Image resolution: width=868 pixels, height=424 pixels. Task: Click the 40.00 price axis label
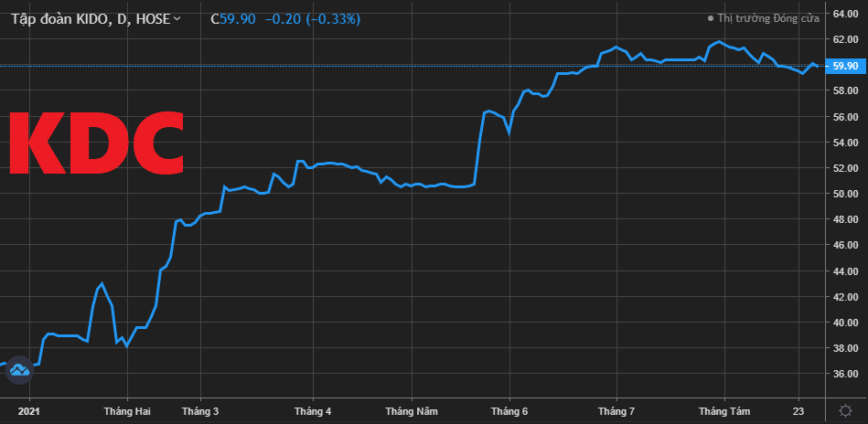pyautogui.click(x=845, y=323)
